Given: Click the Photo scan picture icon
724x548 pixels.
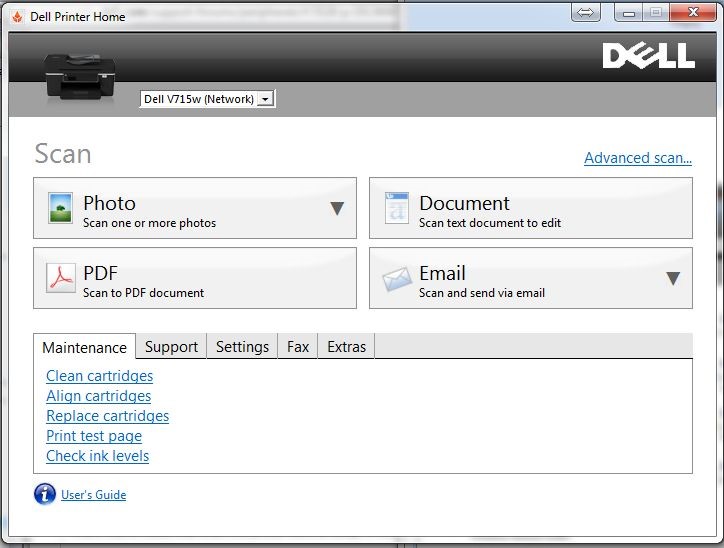Looking at the screenshot, I should (61, 208).
